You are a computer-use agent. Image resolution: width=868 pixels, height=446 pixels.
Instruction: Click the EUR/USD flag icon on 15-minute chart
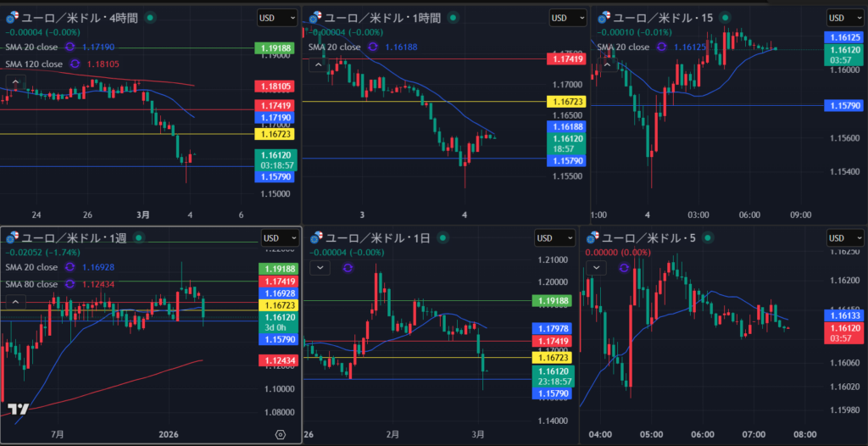coord(605,17)
